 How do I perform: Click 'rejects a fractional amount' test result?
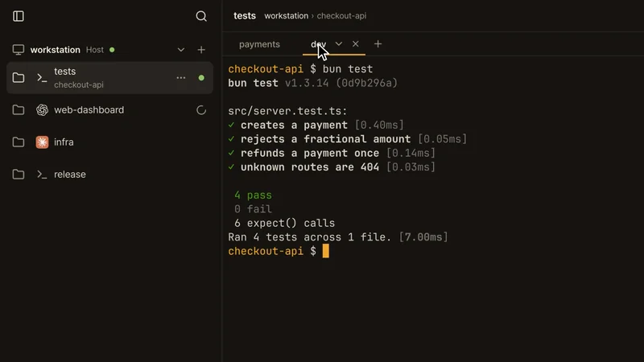326,138
